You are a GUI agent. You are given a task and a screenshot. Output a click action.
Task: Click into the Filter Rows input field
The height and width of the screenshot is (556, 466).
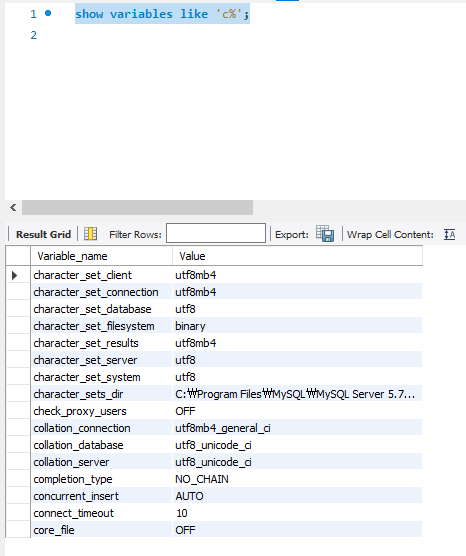click(216, 233)
